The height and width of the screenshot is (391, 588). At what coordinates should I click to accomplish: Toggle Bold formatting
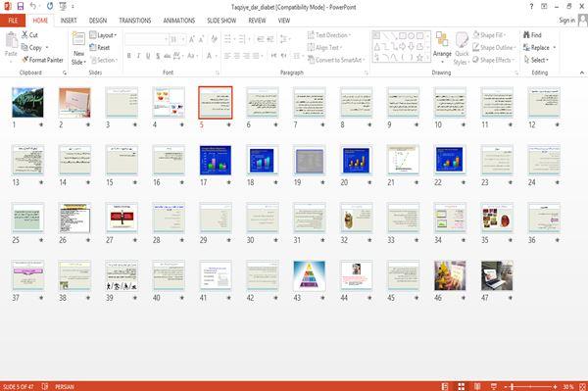(129, 56)
